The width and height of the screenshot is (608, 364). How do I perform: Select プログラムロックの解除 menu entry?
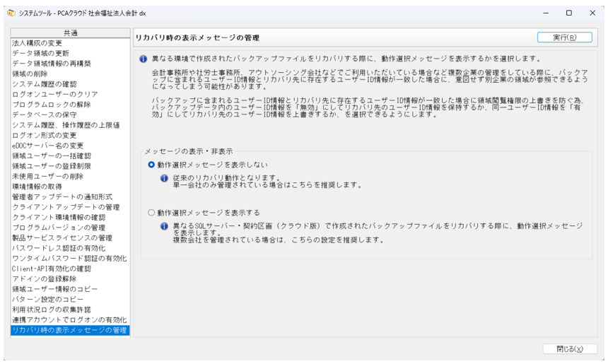(51, 105)
